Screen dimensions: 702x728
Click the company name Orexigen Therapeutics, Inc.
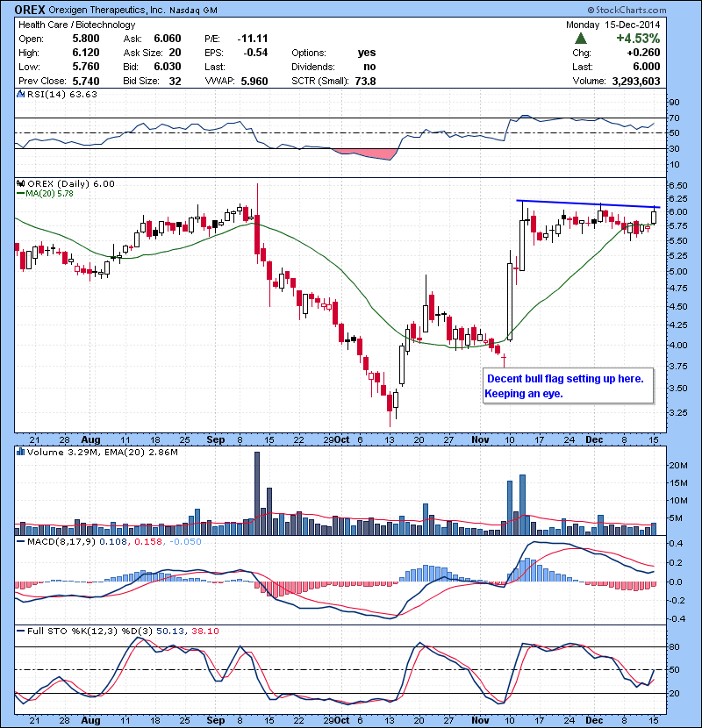tap(106, 10)
